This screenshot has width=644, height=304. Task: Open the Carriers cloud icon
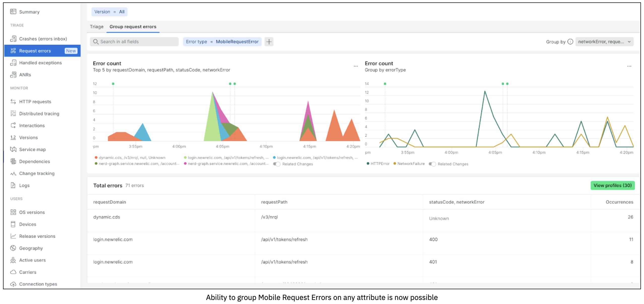(x=13, y=272)
